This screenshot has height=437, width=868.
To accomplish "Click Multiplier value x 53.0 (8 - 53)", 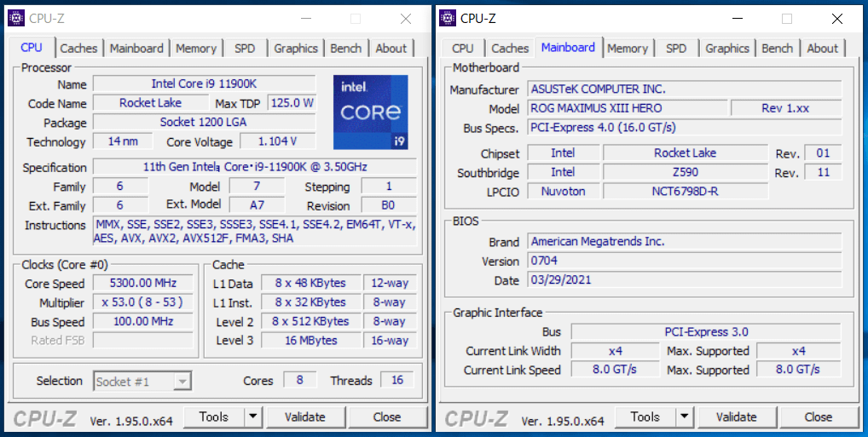I will click(x=143, y=302).
